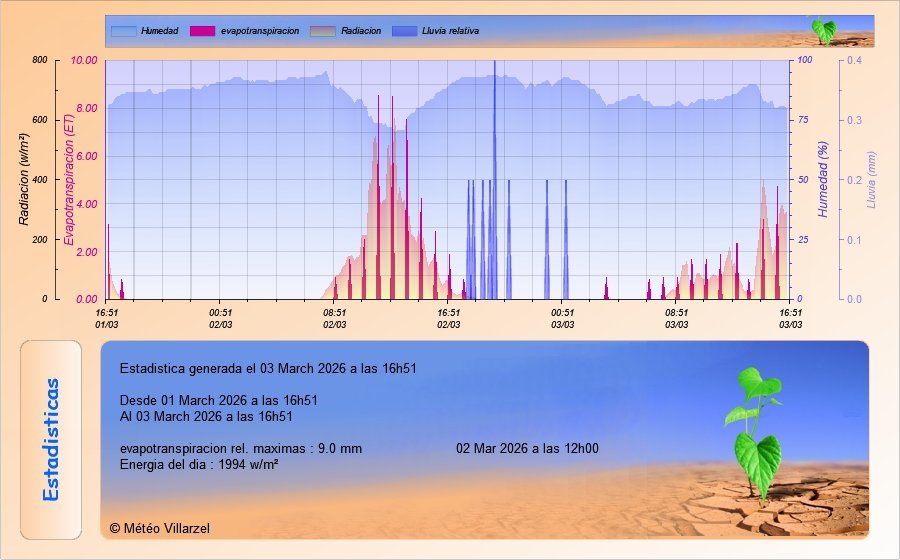The width and height of the screenshot is (900, 560).
Task: Click the 08:51 02/03 time axis label
Action: click(335, 318)
